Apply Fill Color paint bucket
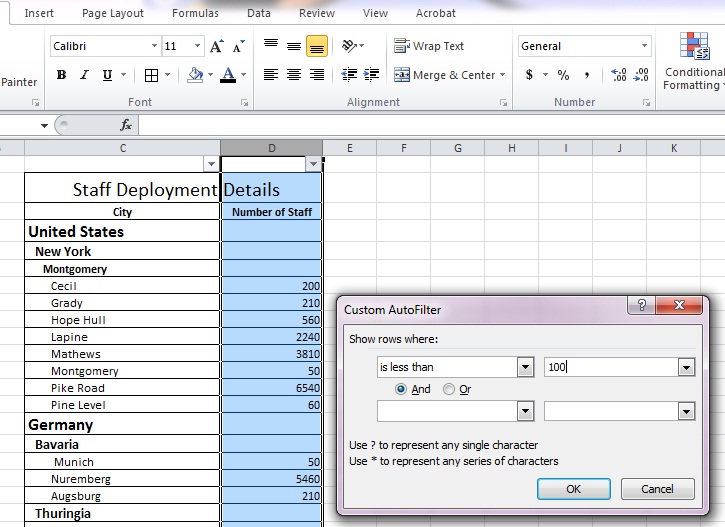 [x=195, y=75]
